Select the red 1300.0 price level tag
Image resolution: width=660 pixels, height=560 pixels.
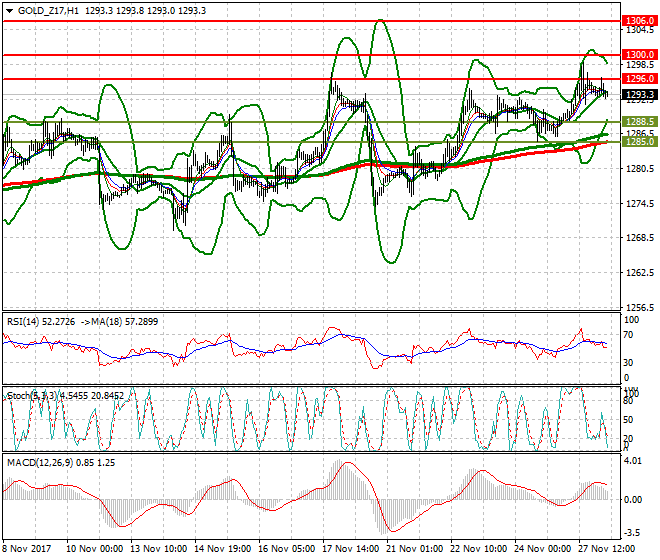(x=638, y=54)
